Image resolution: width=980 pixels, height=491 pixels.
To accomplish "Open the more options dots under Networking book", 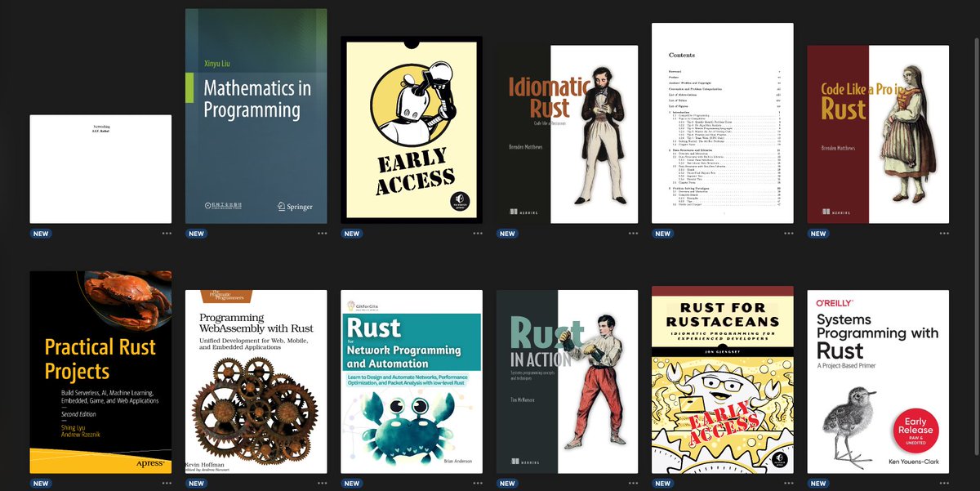I will [167, 234].
